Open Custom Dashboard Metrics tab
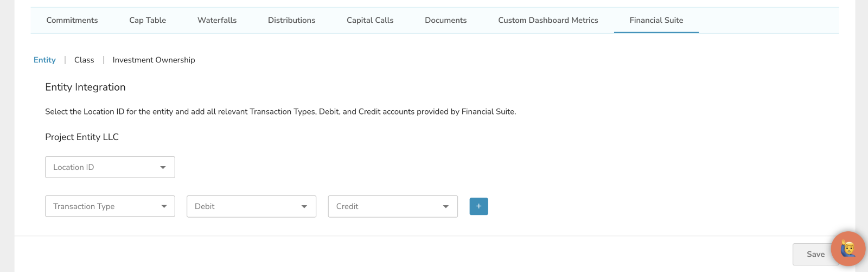The width and height of the screenshot is (868, 272). [x=548, y=20]
